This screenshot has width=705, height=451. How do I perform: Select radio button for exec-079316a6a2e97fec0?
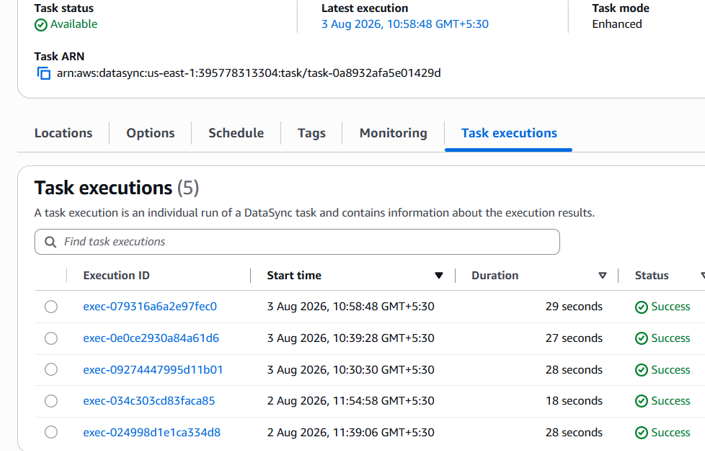(x=51, y=307)
